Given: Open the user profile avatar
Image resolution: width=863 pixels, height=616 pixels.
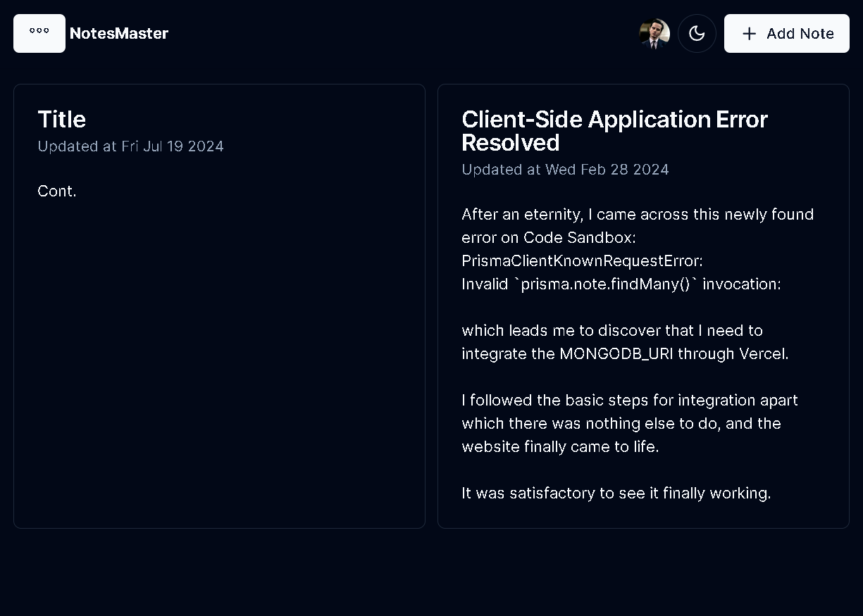Looking at the screenshot, I should (654, 33).
